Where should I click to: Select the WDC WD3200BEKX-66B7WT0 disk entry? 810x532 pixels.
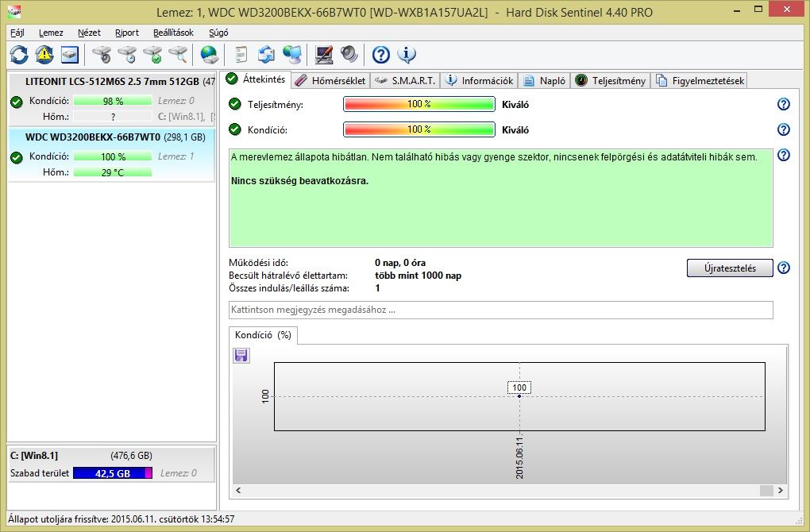[x=112, y=155]
